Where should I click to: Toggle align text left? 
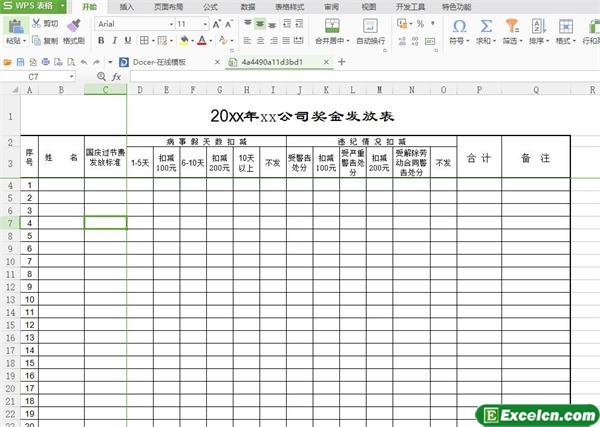pos(248,40)
